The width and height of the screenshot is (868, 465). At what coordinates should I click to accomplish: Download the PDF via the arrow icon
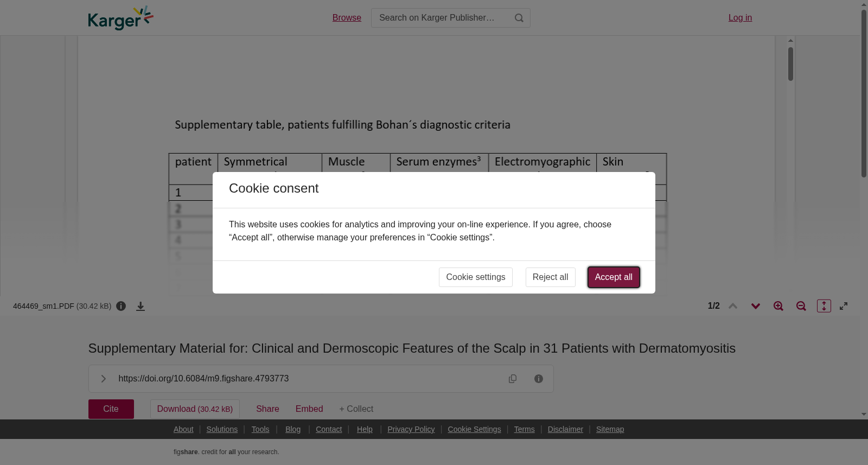coord(141,306)
